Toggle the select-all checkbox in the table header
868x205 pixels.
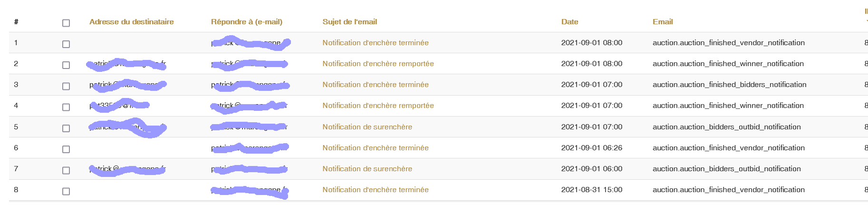(66, 23)
